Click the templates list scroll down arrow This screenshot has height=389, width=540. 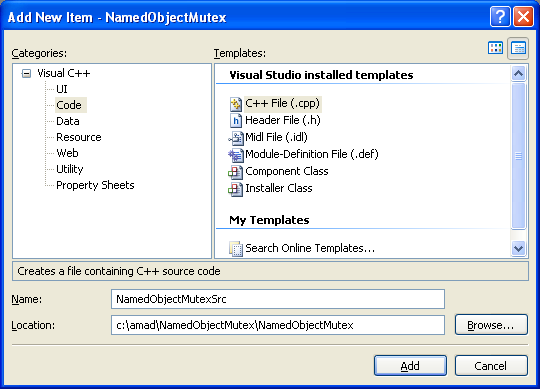point(518,248)
